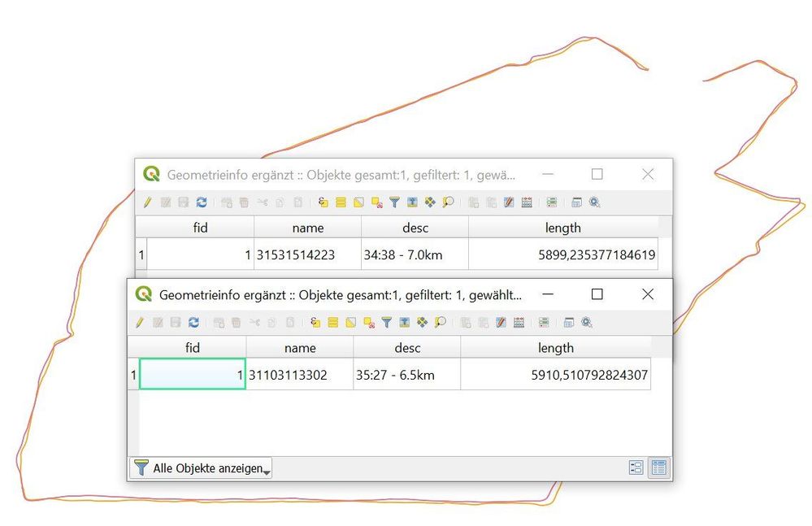Zoom map to selected rows, front window
Viewport: 812px width, 526px height.
click(x=440, y=323)
